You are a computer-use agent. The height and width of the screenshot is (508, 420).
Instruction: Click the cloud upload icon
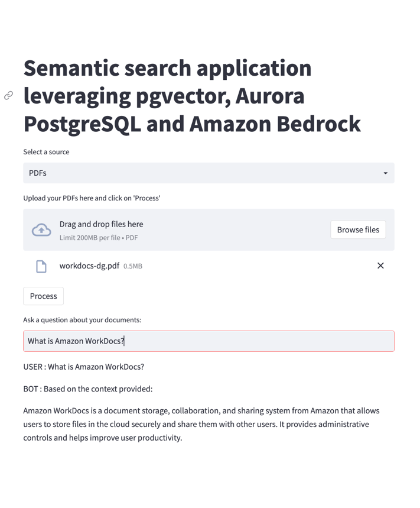(x=41, y=230)
